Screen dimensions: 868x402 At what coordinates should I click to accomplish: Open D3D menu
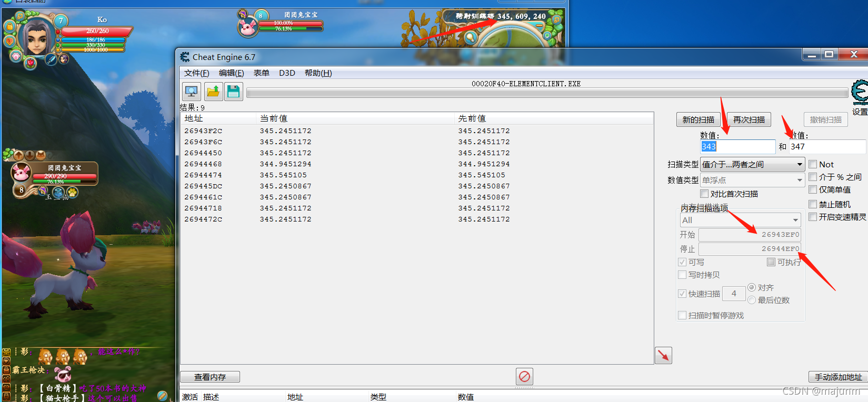(x=287, y=73)
